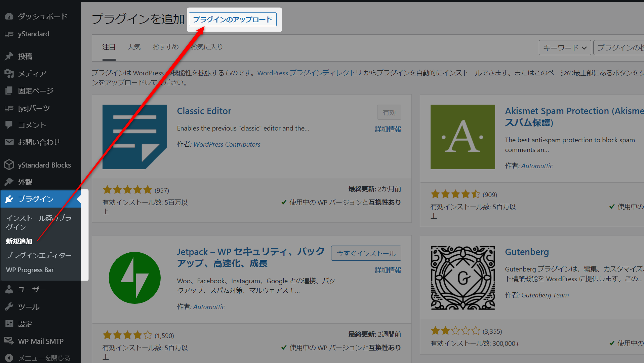The width and height of the screenshot is (644, 363).
Task: Open the WP Mail SMTP menu label
Action: 41,341
